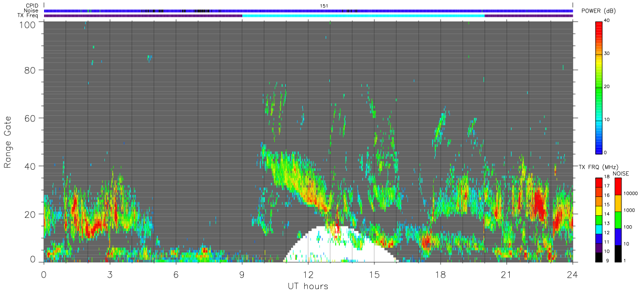Click the x-axis tick label 12
Screen dimensions: 644x297
coord(308,274)
